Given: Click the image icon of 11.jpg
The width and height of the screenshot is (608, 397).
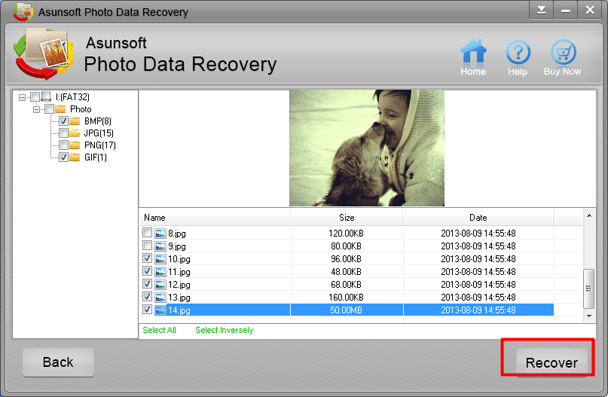Looking at the screenshot, I should (160, 272).
